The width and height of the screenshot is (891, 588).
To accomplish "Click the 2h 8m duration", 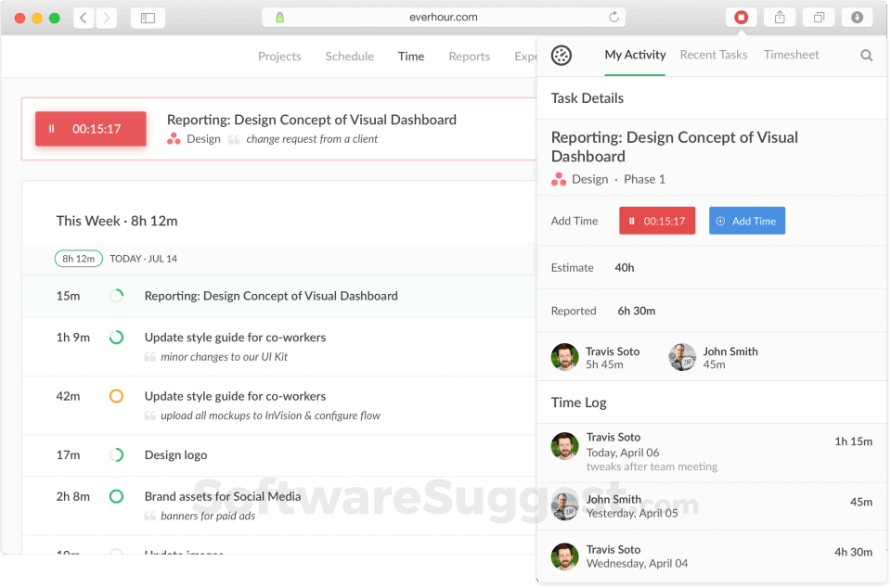I will coord(72,496).
